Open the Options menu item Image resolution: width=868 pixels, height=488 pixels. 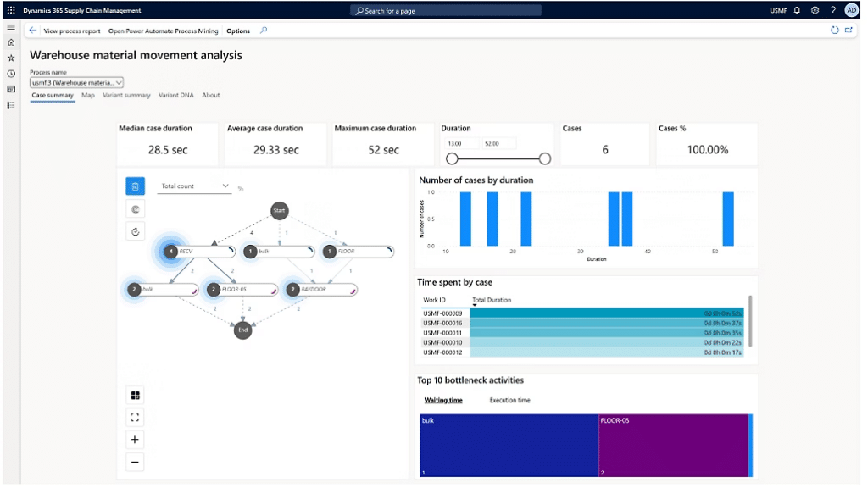point(238,30)
